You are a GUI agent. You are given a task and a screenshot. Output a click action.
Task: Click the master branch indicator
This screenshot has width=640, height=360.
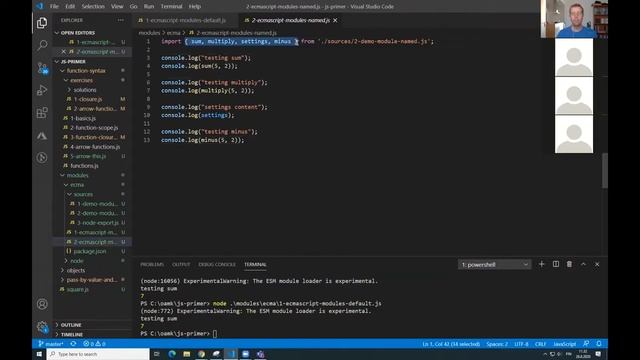pos(51,344)
